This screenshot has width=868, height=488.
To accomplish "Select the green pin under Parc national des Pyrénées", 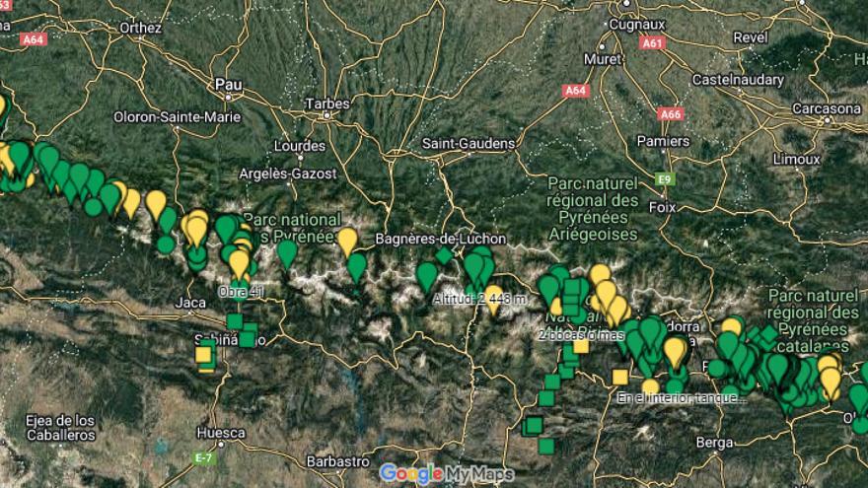I will (287, 254).
